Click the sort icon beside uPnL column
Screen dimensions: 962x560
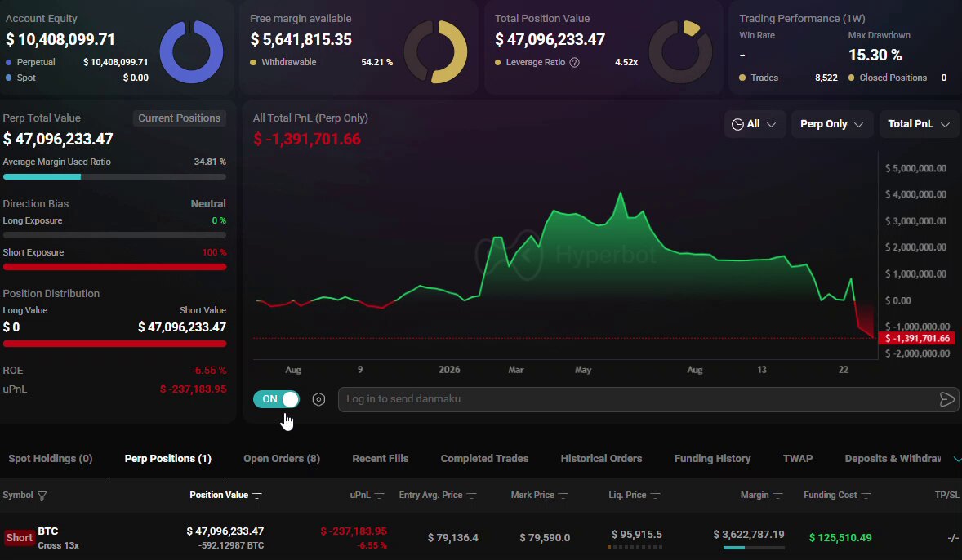click(379, 496)
